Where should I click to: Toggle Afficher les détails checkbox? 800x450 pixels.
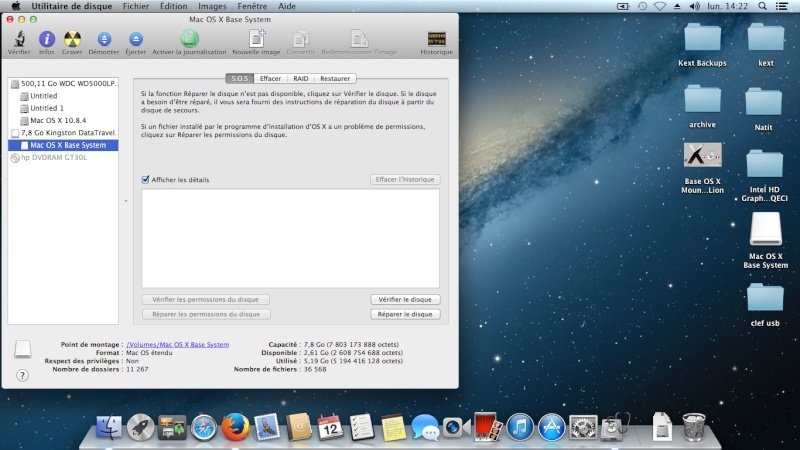(145, 180)
